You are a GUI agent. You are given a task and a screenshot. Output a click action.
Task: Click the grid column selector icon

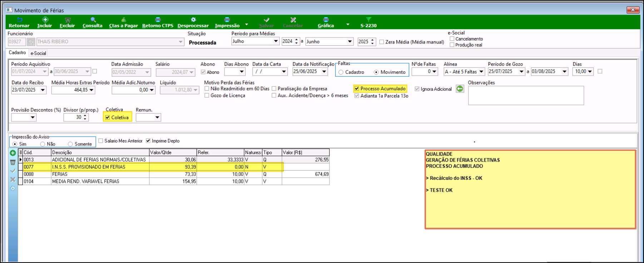(x=20, y=152)
